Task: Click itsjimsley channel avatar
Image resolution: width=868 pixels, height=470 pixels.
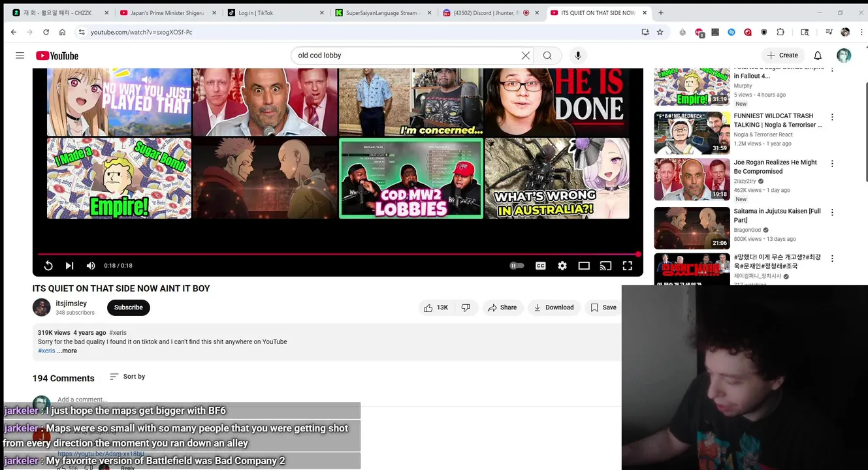Action: click(42, 307)
